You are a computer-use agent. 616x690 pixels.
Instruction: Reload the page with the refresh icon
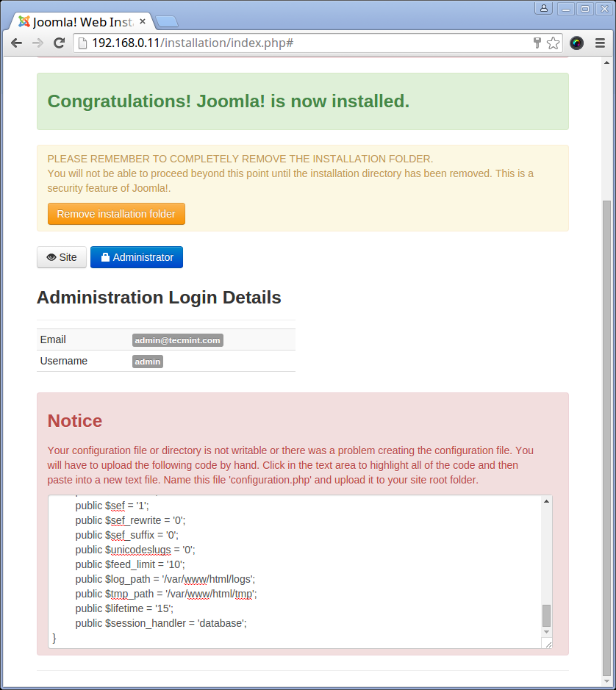59,43
